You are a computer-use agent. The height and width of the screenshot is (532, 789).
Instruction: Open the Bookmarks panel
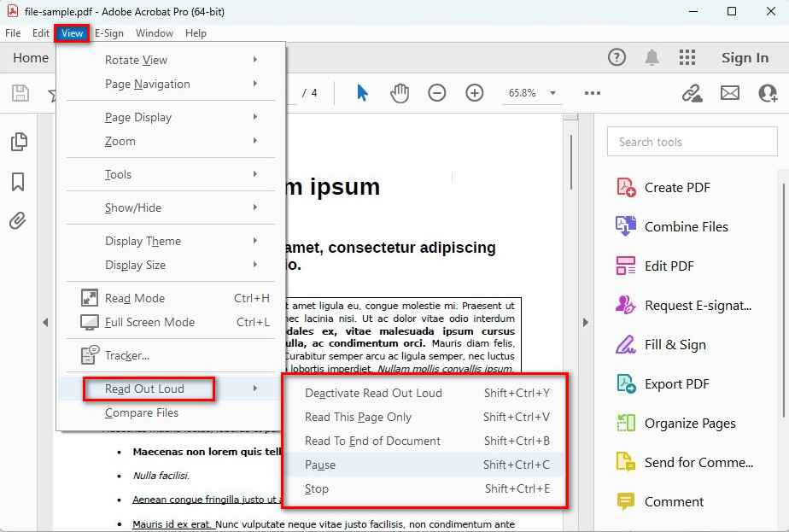point(19,181)
